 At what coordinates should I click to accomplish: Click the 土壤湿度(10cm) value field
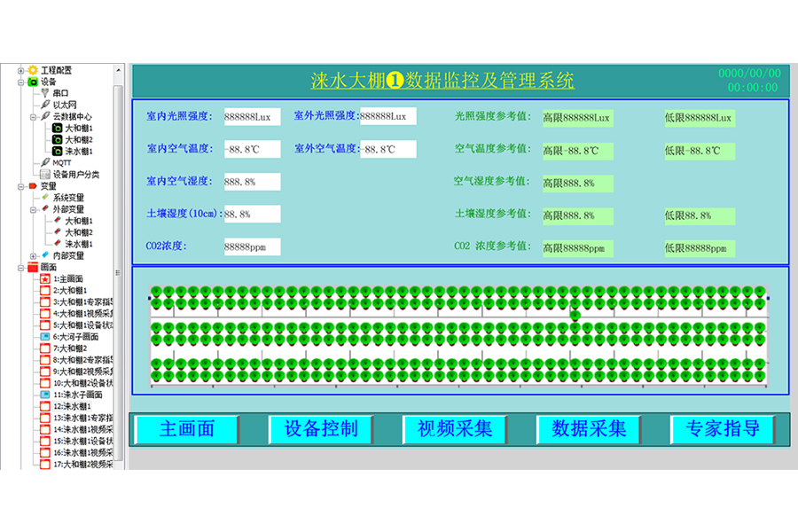pos(252,214)
